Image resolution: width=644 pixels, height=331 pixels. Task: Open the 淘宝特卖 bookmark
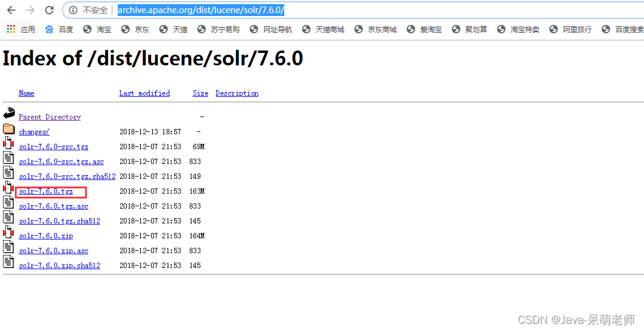[x=519, y=29]
